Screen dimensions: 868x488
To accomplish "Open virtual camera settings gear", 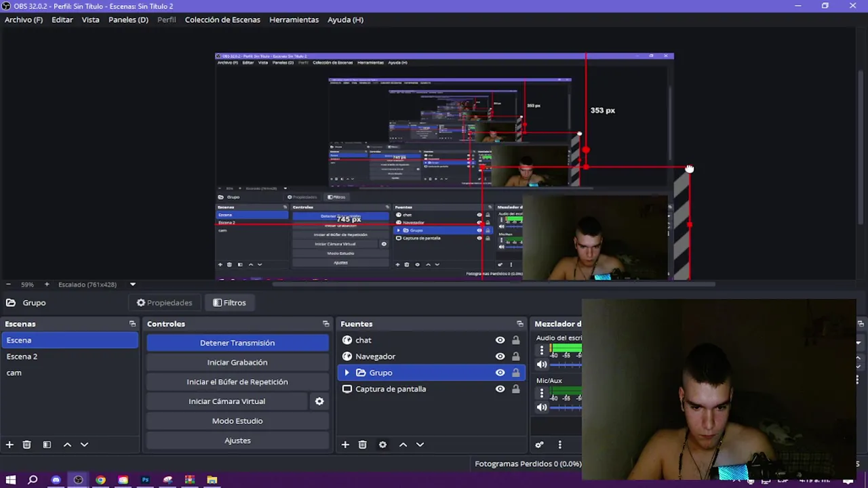I will click(319, 401).
